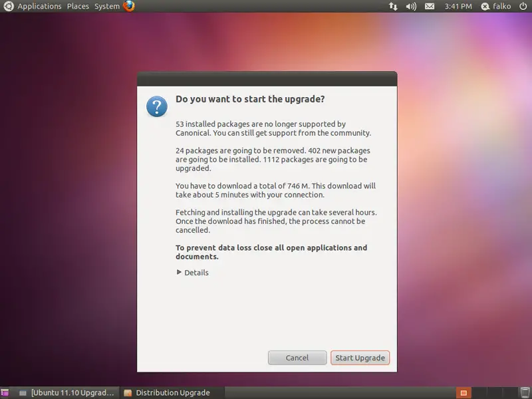The image size is (532, 399).
Task: Open the mail envelope messaging indicator
Action: tap(430, 6)
